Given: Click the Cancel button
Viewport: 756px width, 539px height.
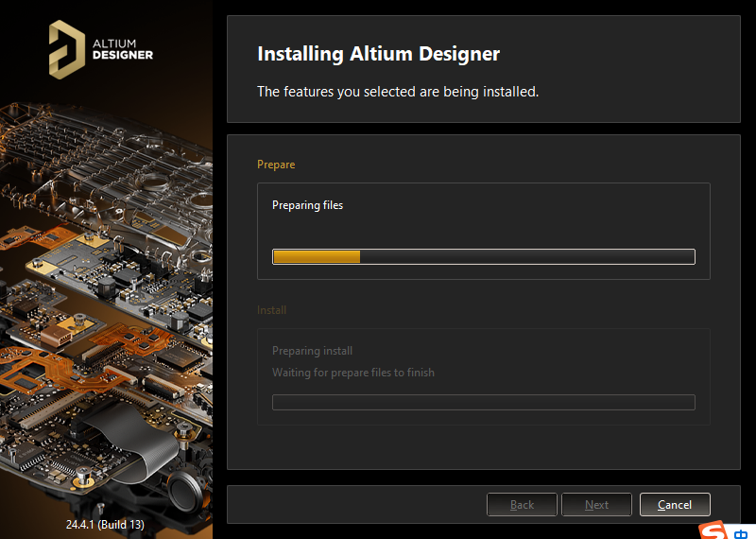Looking at the screenshot, I should coord(675,505).
